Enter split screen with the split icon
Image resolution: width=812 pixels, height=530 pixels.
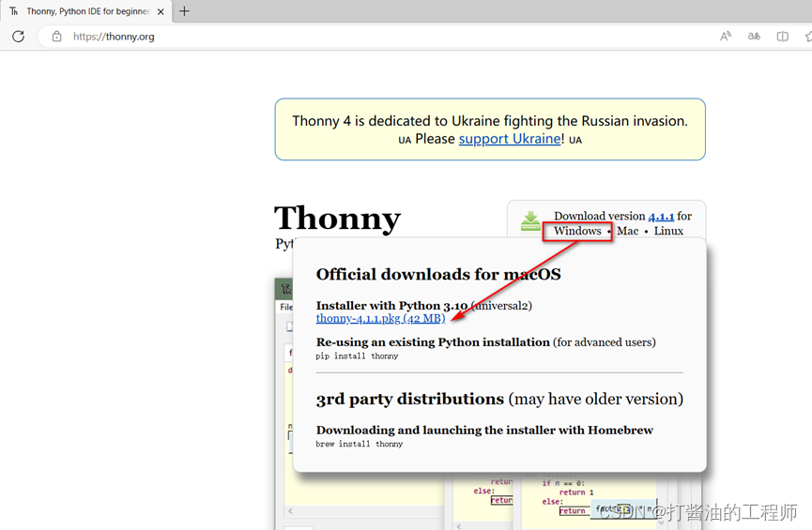tap(783, 37)
